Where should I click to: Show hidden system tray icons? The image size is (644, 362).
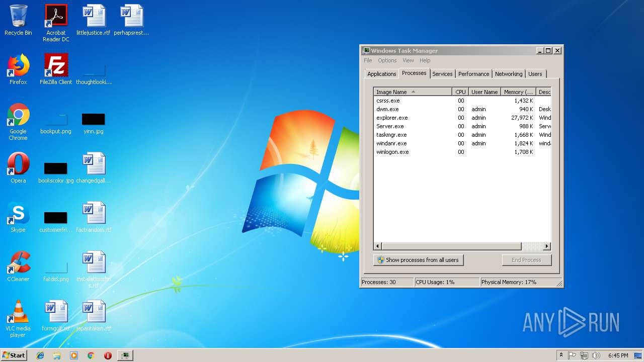[x=561, y=355]
